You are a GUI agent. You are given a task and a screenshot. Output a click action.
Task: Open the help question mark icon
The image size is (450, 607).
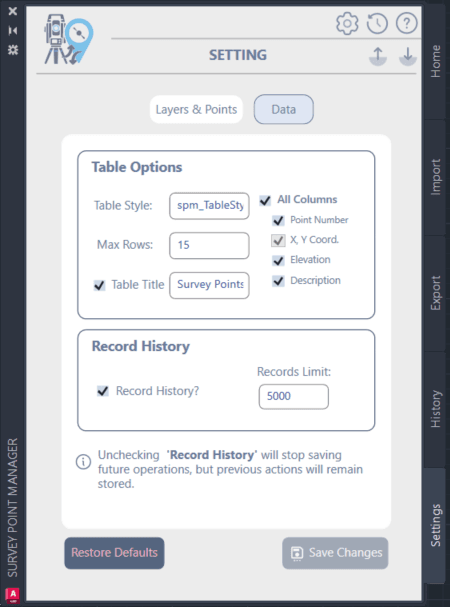point(406,24)
